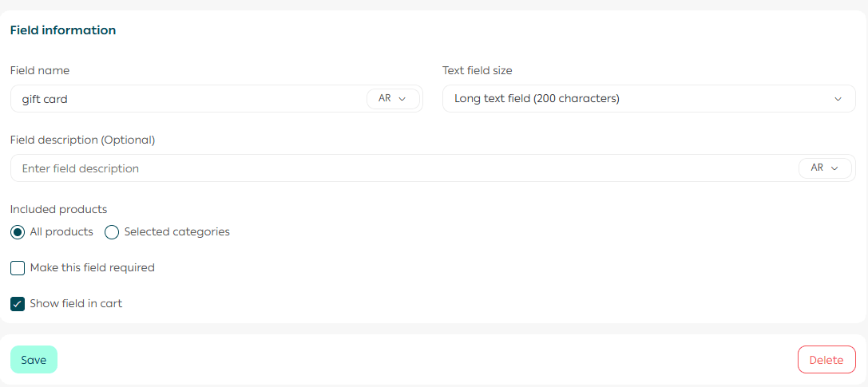Click the Field description (Optional) label
The height and width of the screenshot is (387, 868).
pyautogui.click(x=82, y=140)
